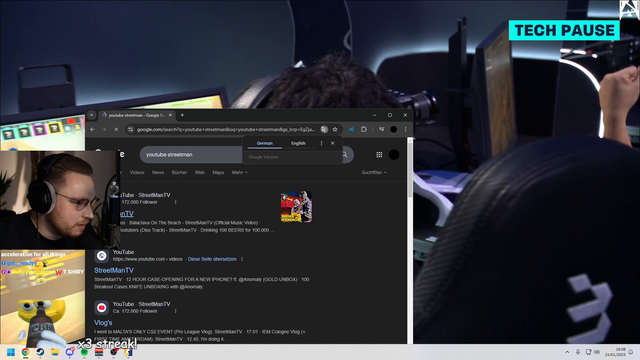View site information icon in address bar
The width and height of the screenshot is (640, 360).
(x=131, y=129)
